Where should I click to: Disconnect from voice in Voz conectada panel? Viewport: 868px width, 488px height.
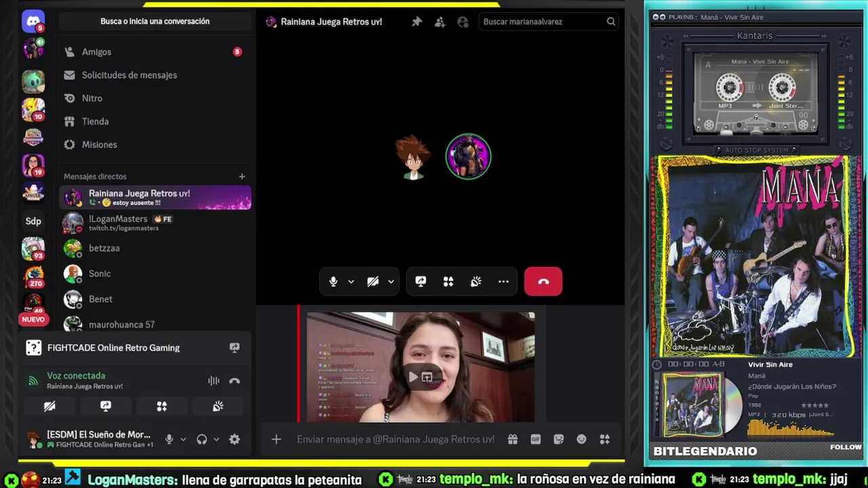tap(235, 381)
